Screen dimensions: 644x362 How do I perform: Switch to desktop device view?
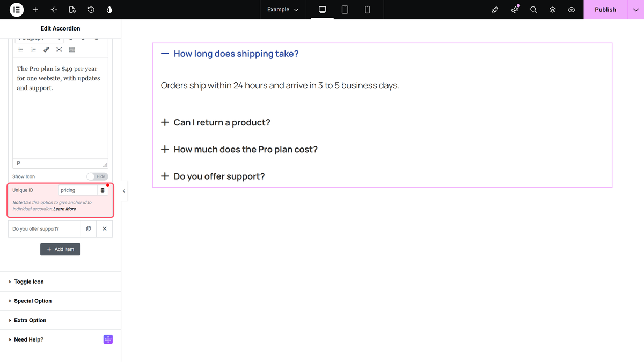click(x=322, y=10)
